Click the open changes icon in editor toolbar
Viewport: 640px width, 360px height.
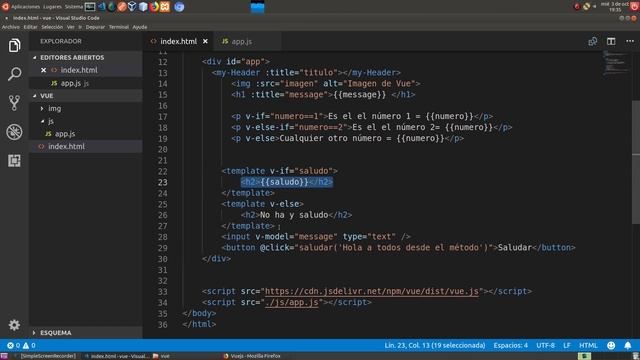coord(593,41)
